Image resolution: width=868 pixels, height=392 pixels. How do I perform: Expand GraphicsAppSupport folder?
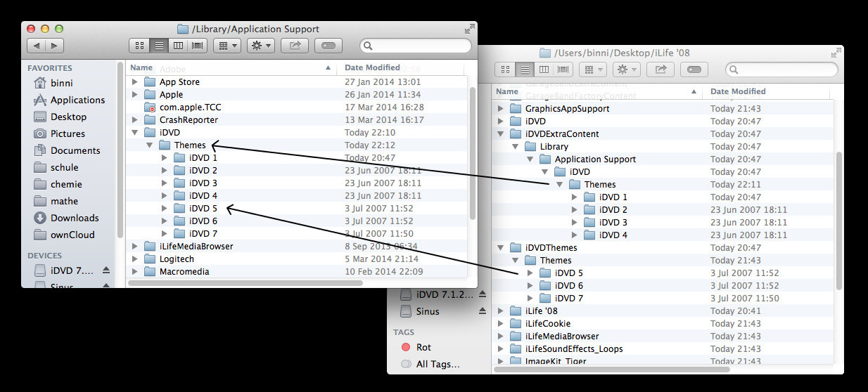501,109
